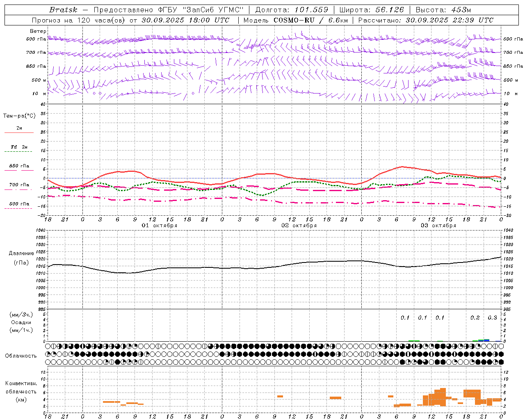Click the "Широта: 56.126" latitude value
This screenshot has width=525, height=420.
tap(372, 10)
